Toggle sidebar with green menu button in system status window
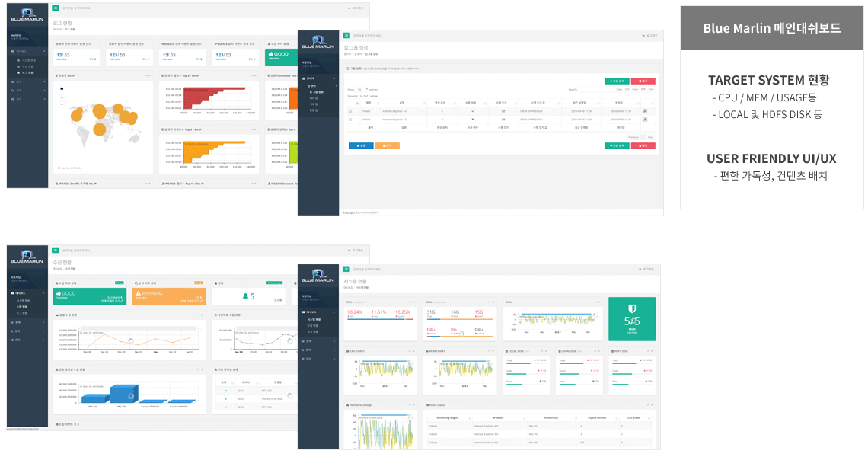The height and width of the screenshot is (457, 868). [x=346, y=269]
